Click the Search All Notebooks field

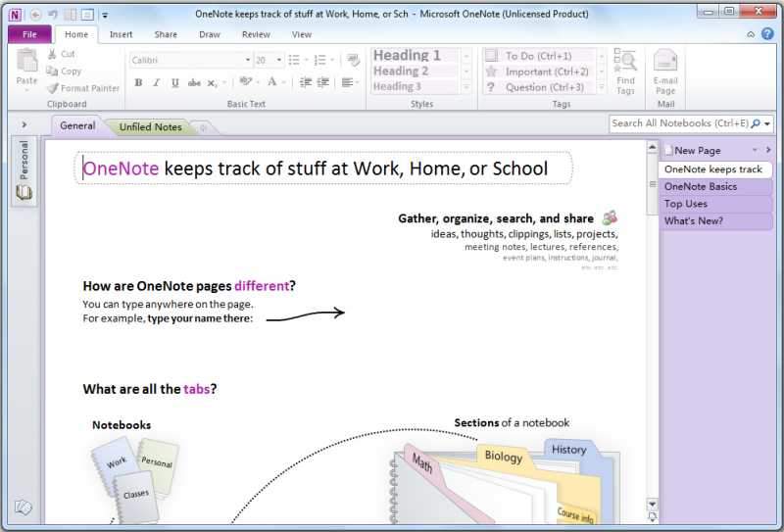click(679, 123)
